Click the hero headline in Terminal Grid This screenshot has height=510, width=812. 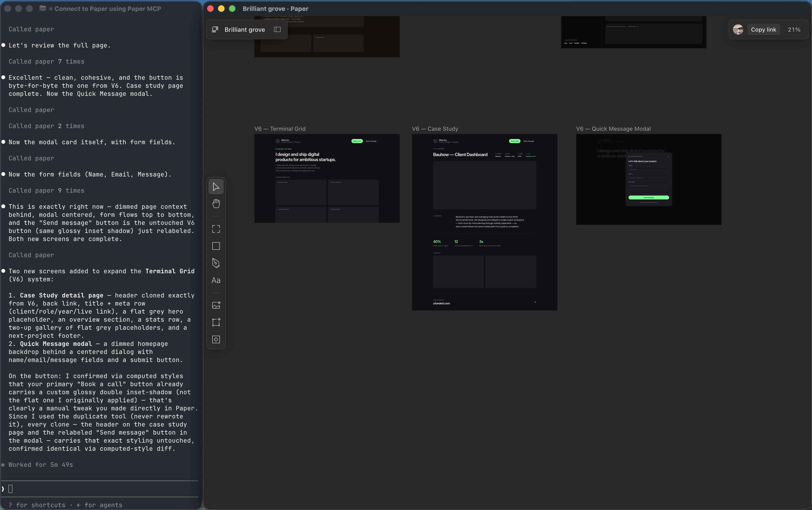point(305,157)
